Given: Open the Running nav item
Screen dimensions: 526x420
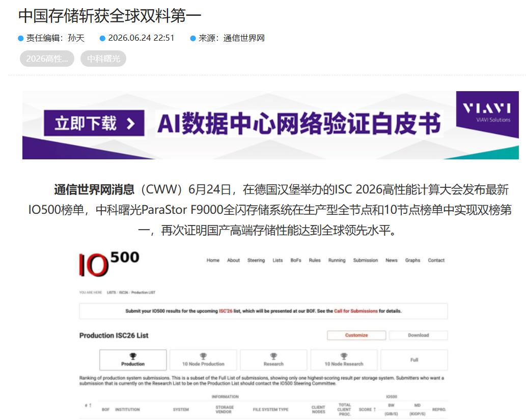Looking at the screenshot, I should [x=337, y=260].
